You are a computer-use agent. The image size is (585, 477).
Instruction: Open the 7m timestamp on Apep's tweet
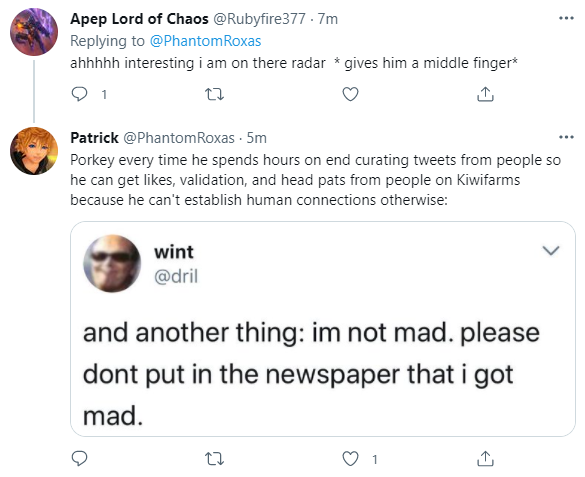pyautogui.click(x=328, y=19)
